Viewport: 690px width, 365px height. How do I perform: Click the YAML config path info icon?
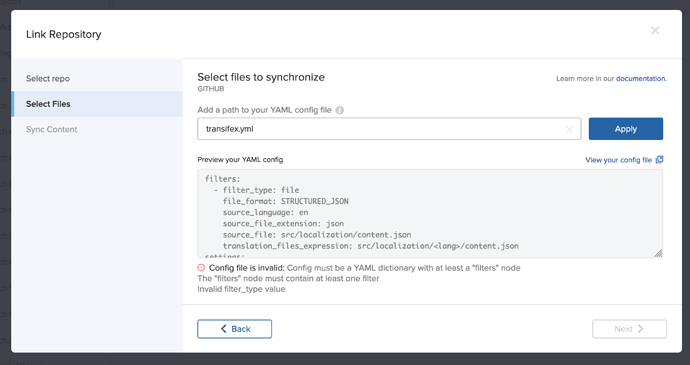tap(340, 110)
